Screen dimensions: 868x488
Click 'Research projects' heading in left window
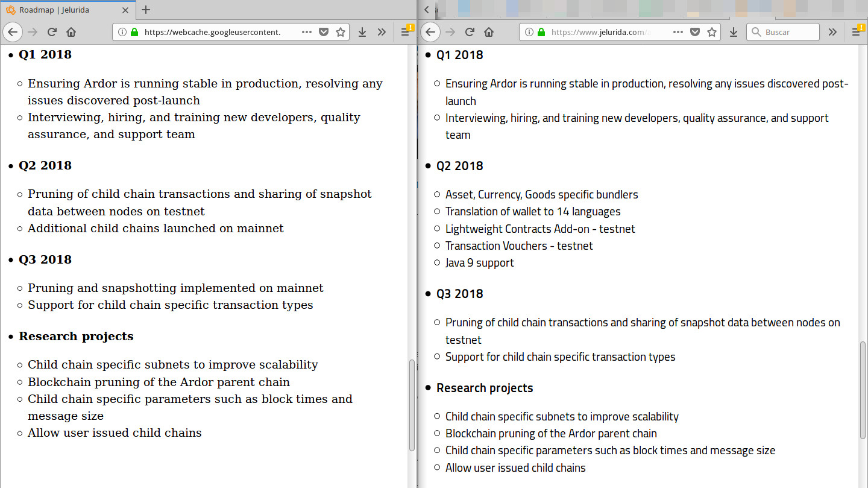[76, 336]
